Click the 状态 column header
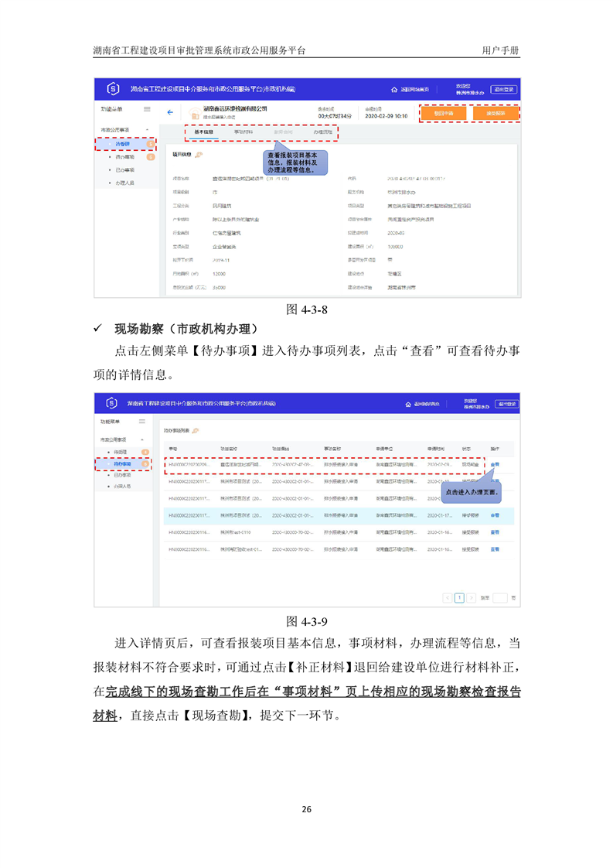Screen dimensions: 613x868 click(x=466, y=449)
